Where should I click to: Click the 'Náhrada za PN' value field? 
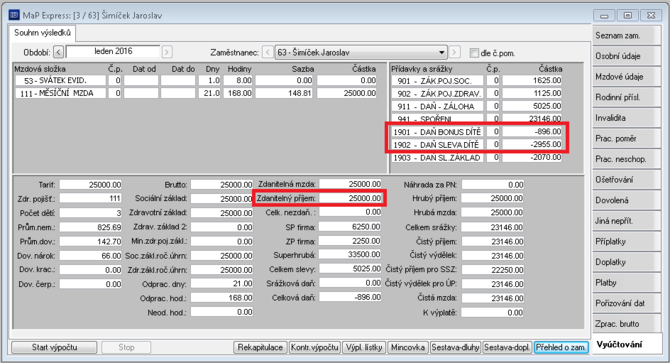pyautogui.click(x=492, y=184)
